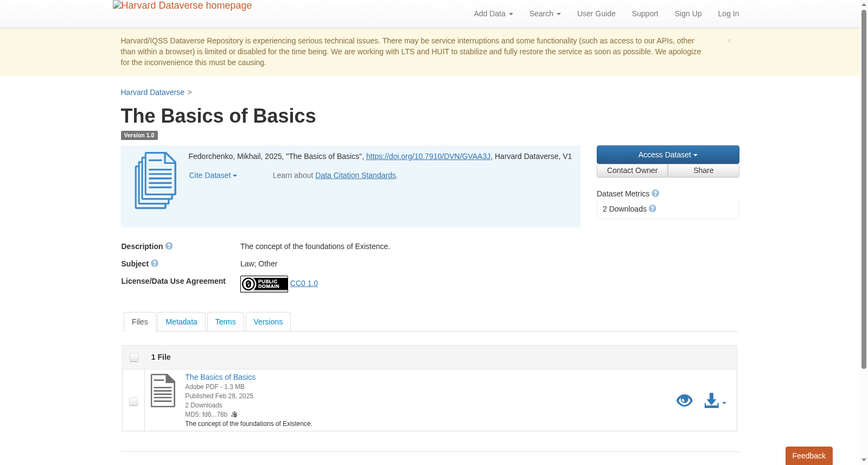Click the help icon next to Description

169,246
